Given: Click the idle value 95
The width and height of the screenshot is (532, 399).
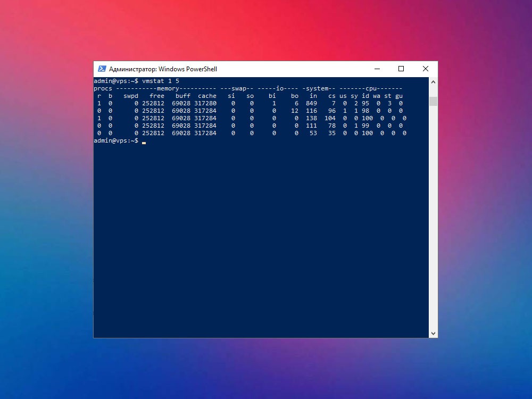Looking at the screenshot, I should (x=365, y=104).
